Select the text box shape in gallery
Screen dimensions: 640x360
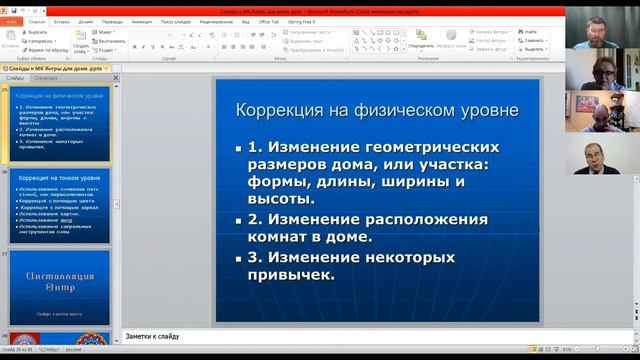356,33
